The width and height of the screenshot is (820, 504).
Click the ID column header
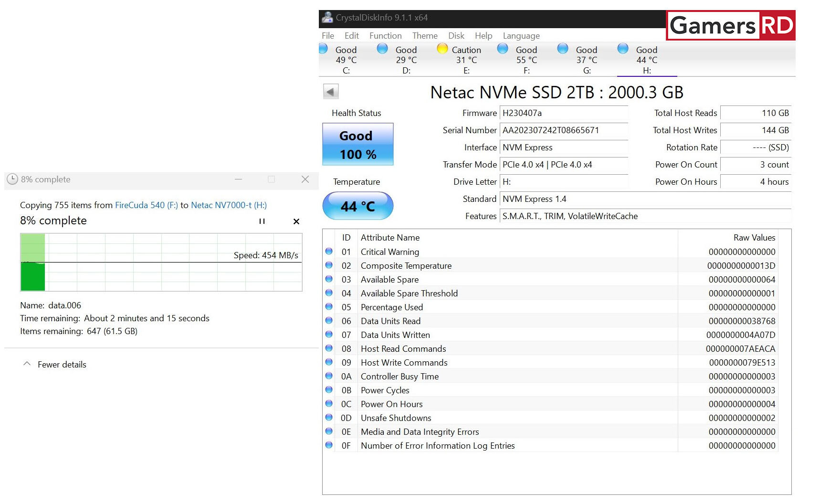click(346, 238)
